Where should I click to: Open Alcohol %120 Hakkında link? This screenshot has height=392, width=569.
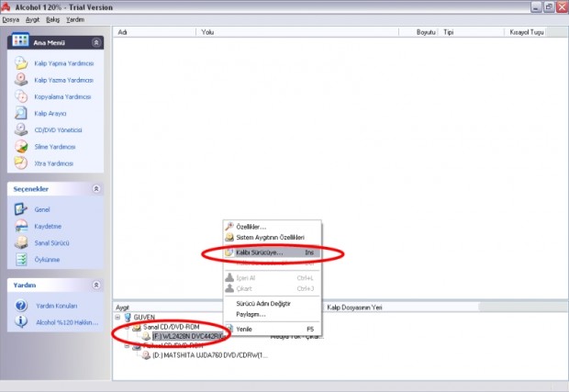tap(67, 322)
